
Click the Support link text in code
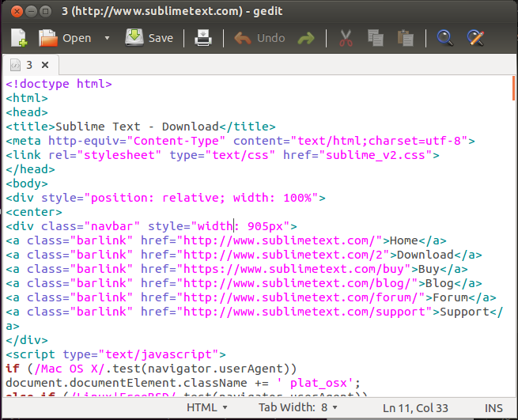pyautogui.click(x=464, y=312)
